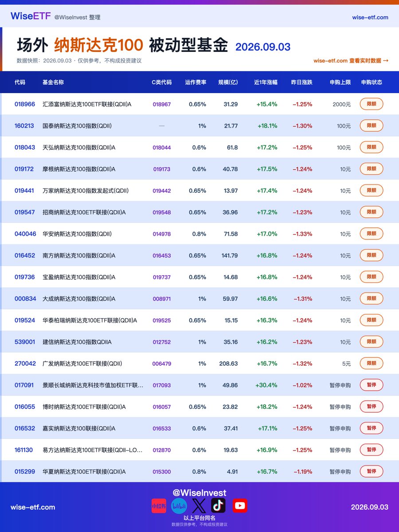Sort by C类代码 column header
Screen dimensions: 399x532
click(x=162, y=82)
